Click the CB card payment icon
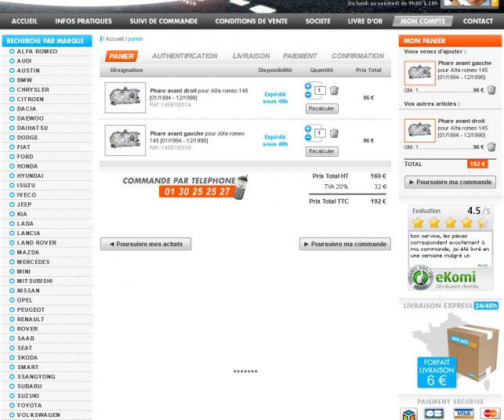The height and width of the screenshot is (420, 504). 434,413
